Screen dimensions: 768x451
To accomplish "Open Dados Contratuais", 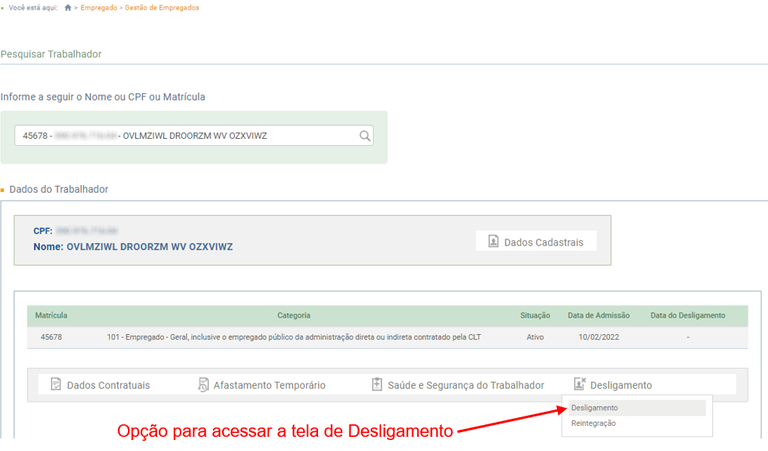I will point(100,385).
